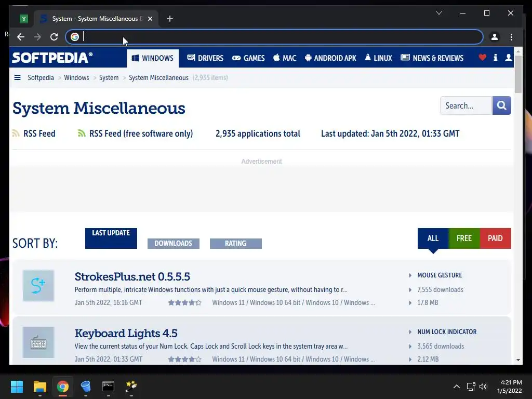Click the address bar
This screenshot has height=399, width=532.
pyautogui.click(x=274, y=37)
